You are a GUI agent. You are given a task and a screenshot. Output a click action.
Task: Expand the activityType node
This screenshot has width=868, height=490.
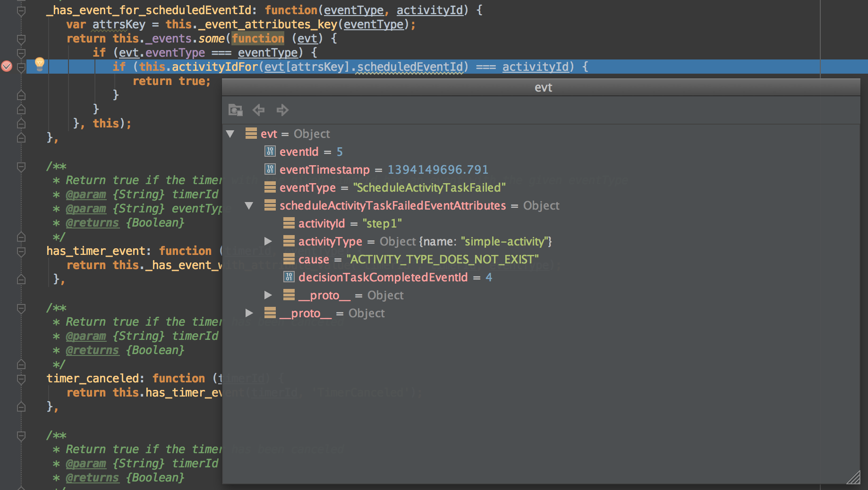[x=268, y=242]
